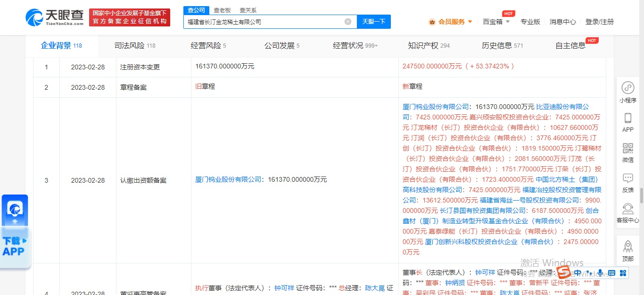Expand the 会员服务 dropdown
This screenshot has height=295, width=644.
point(451,22)
